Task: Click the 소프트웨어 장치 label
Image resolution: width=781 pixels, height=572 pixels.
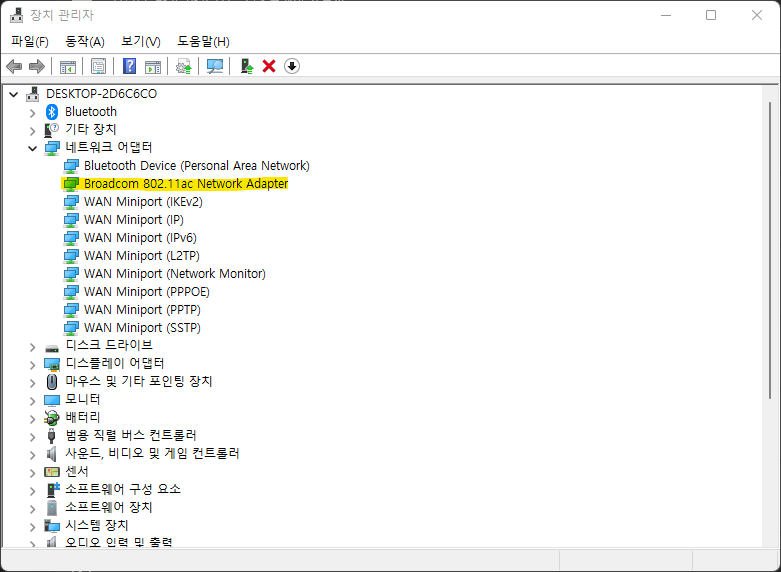Action: [x=109, y=507]
